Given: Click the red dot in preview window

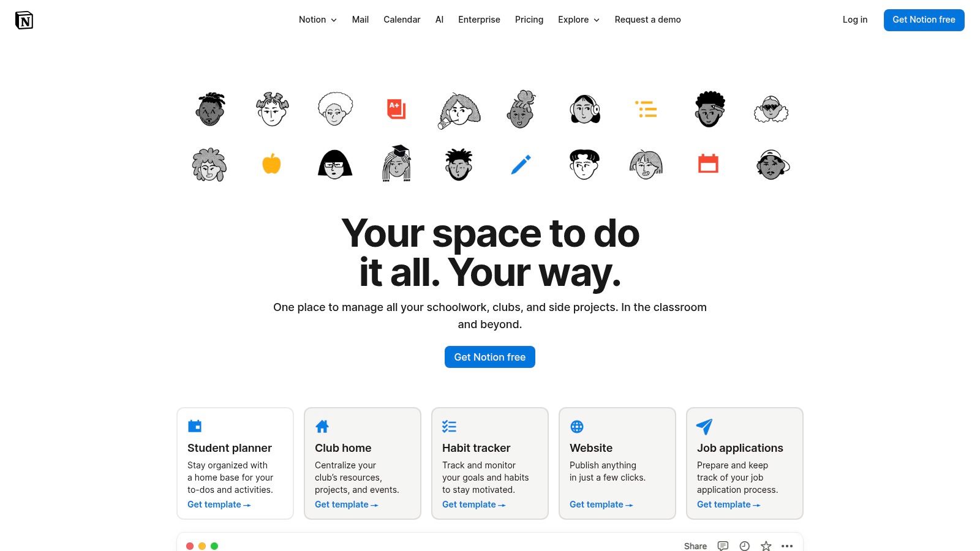Looking at the screenshot, I should pyautogui.click(x=190, y=546).
